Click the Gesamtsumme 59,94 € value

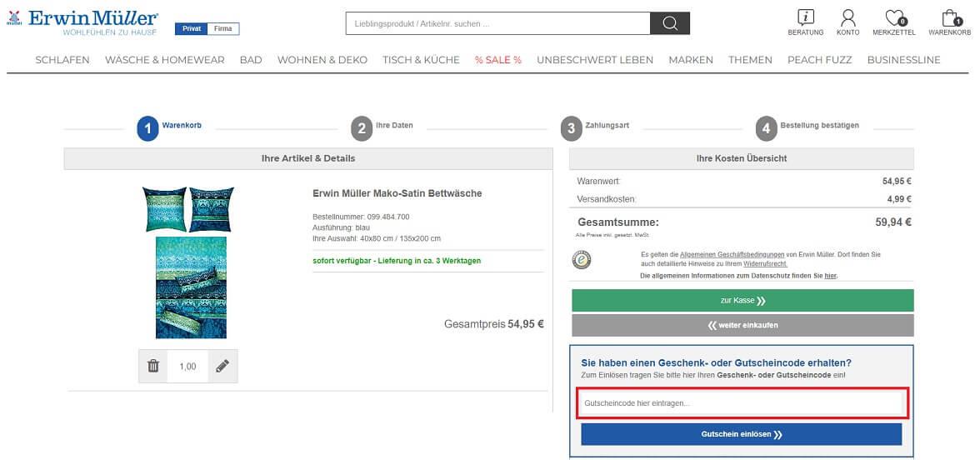pos(893,222)
